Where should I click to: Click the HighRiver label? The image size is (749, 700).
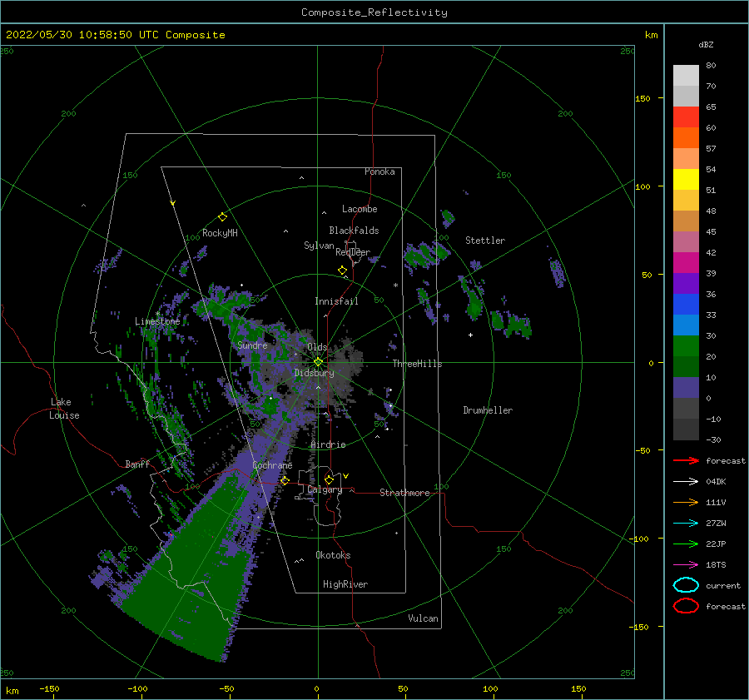click(345, 584)
